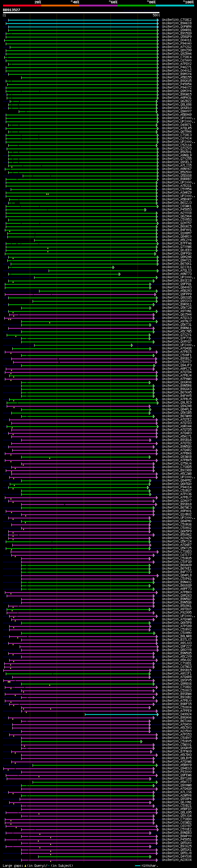
Task: Select hit label UniRef100_A2XKX4
Action: point(176,860)
